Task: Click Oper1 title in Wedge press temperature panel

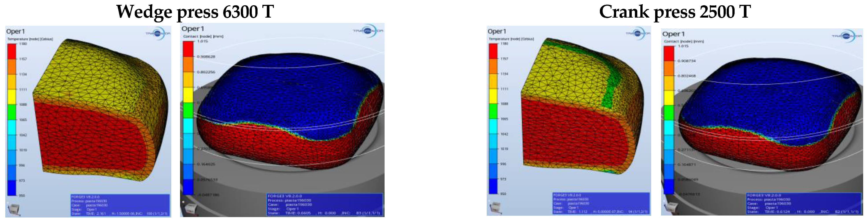Action: click(x=15, y=31)
